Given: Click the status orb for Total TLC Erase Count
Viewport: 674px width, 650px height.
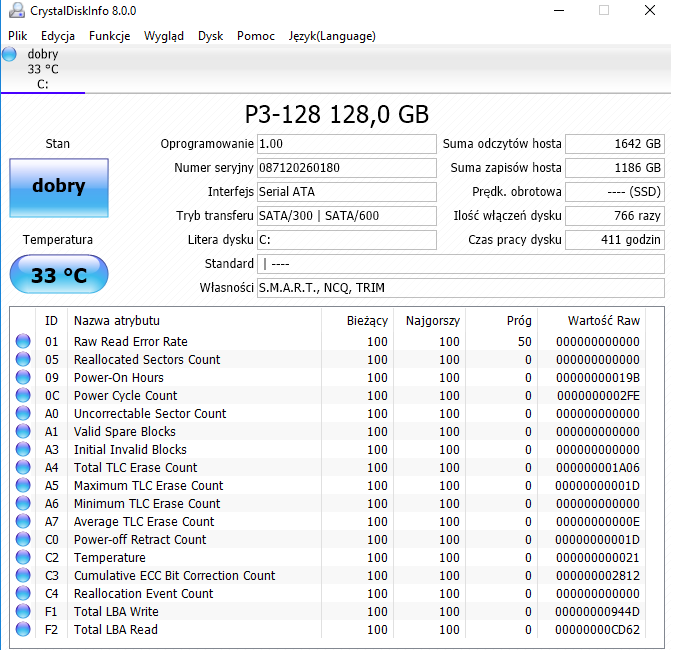Looking at the screenshot, I should coord(23,467).
